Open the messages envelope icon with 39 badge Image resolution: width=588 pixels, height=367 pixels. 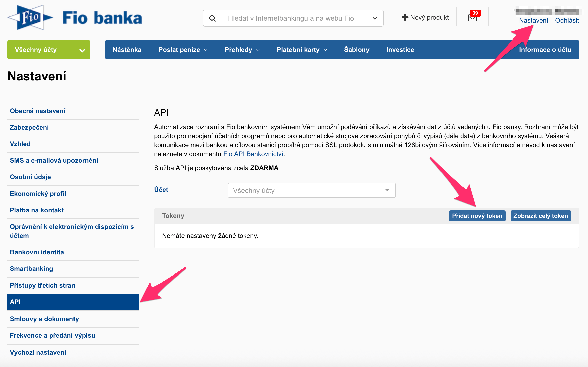[x=473, y=18]
